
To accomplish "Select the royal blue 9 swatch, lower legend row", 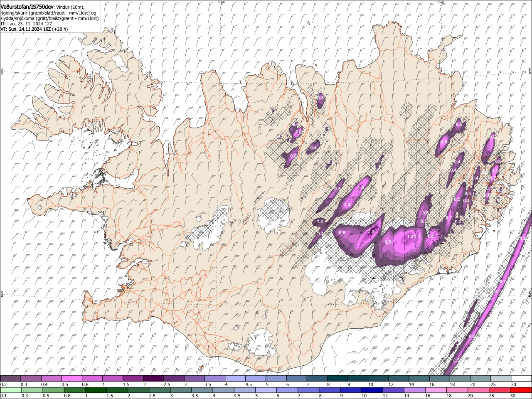I will point(351,390).
